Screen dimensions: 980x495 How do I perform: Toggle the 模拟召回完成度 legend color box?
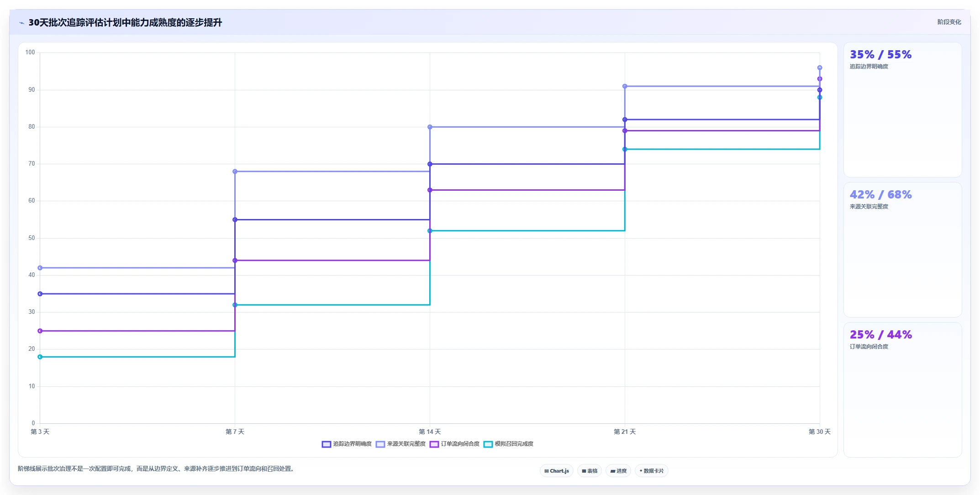pos(488,444)
